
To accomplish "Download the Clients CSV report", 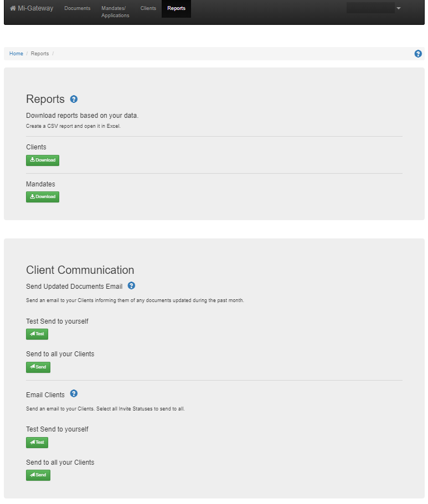I will point(43,160).
